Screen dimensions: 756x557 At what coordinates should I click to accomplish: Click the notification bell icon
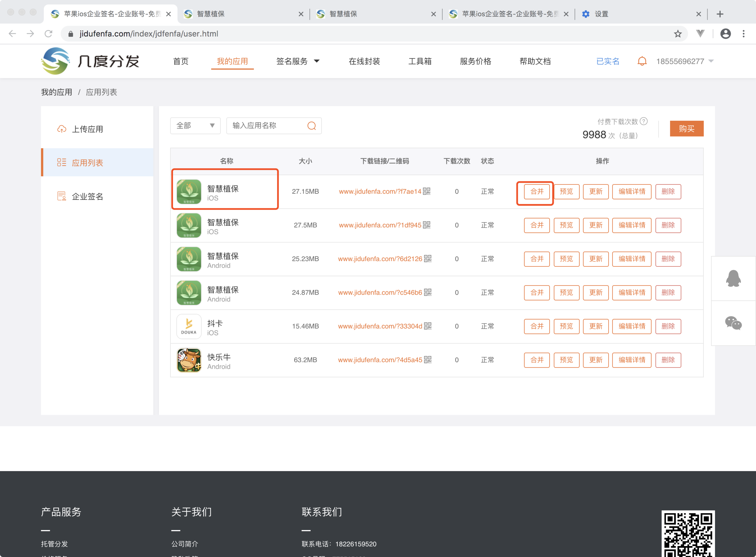tap(642, 61)
